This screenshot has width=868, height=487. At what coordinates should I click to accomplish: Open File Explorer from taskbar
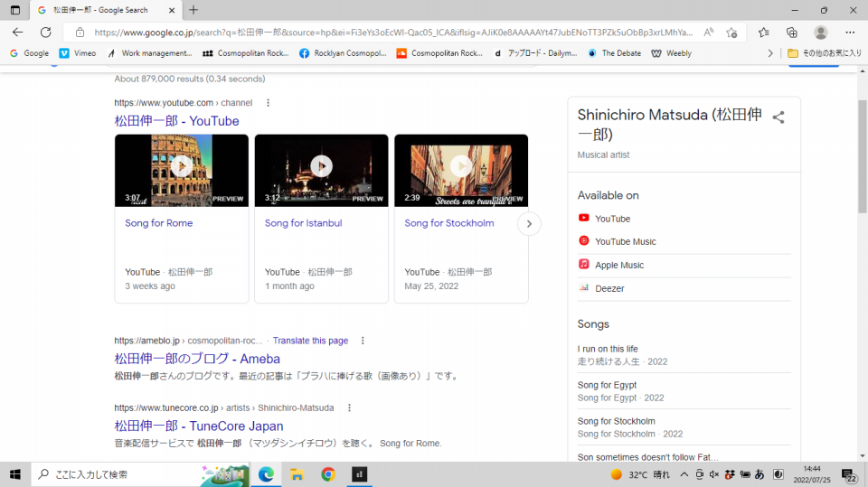pyautogui.click(x=297, y=474)
